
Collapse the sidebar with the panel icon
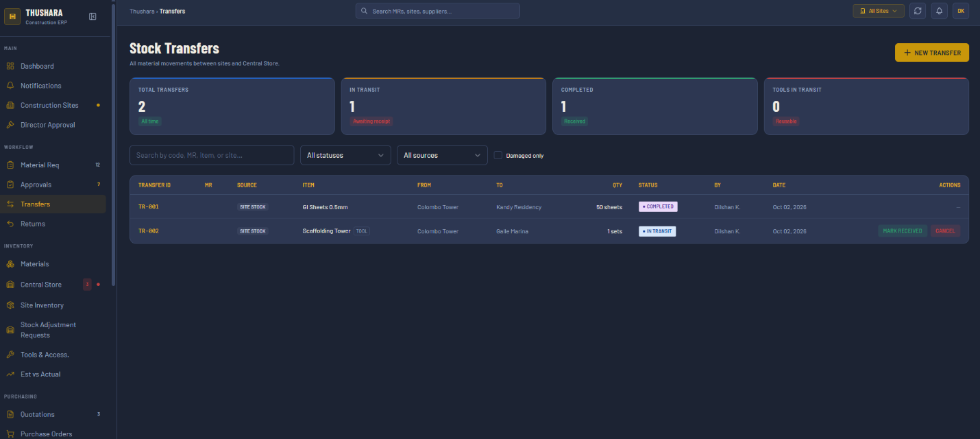coord(93,16)
